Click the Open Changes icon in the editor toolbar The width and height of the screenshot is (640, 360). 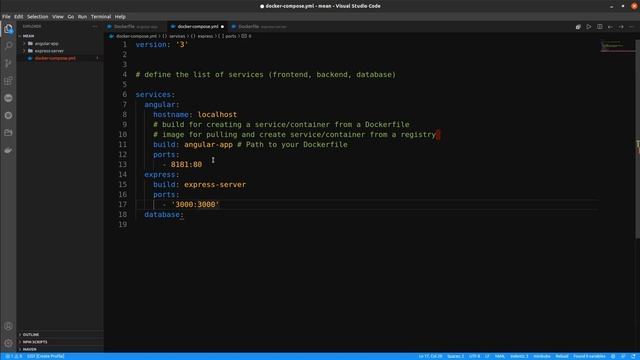click(578, 27)
